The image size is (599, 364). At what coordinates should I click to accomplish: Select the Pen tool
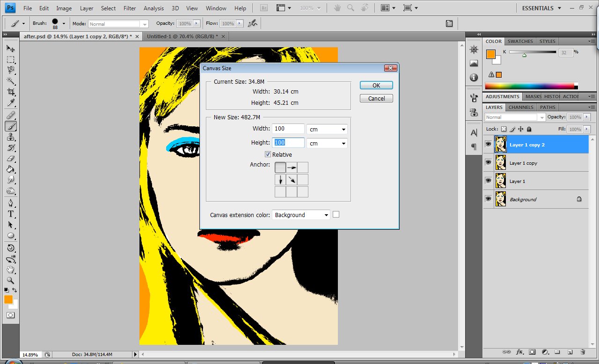coord(10,203)
